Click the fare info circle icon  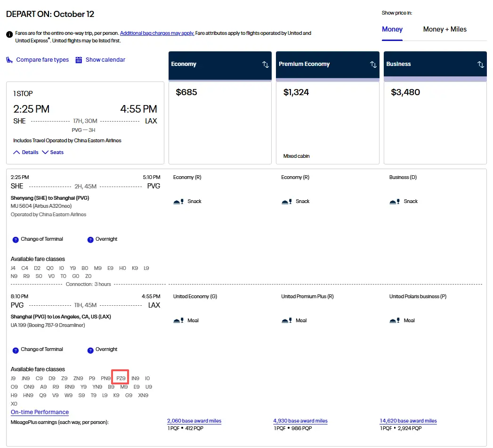coord(9,34)
